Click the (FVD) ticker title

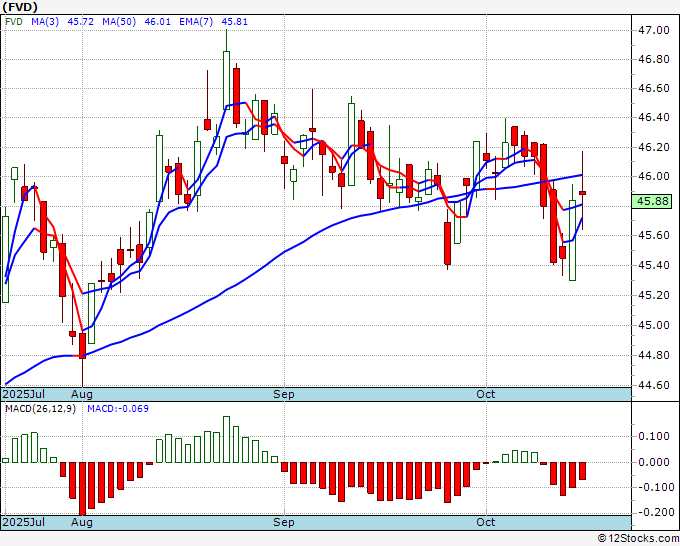pos(20,7)
